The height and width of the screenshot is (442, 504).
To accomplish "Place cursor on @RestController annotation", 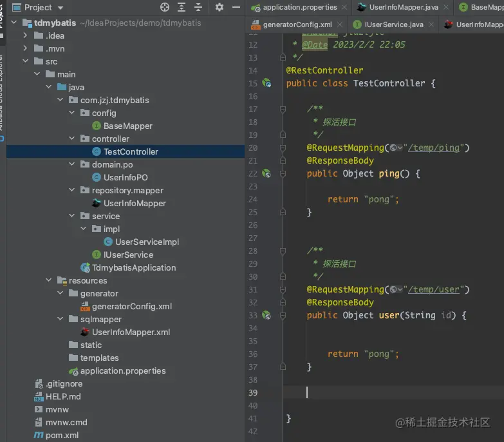I will pos(324,70).
